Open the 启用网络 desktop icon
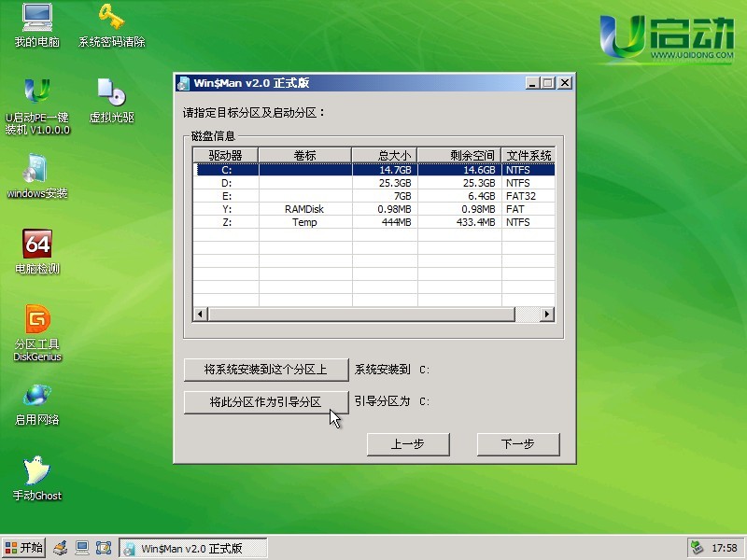Screen dimensions: 747x560 click(x=37, y=404)
